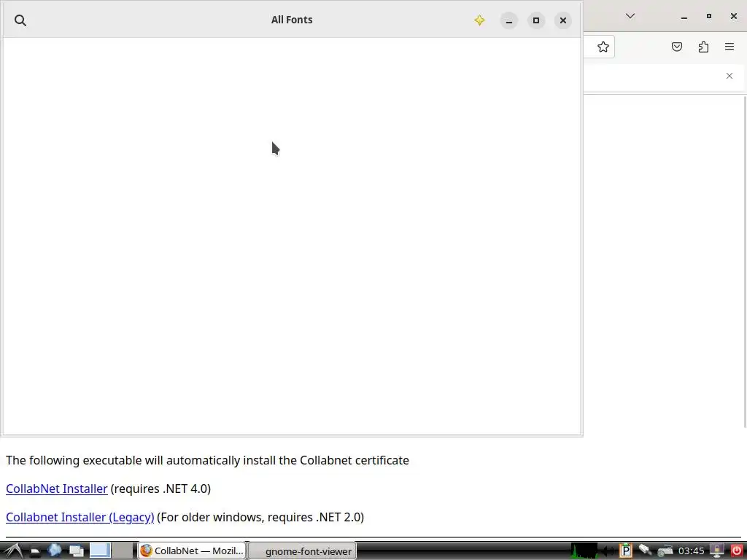Launch the file manager from taskbar
This screenshot has height=560, width=747.
(35, 551)
